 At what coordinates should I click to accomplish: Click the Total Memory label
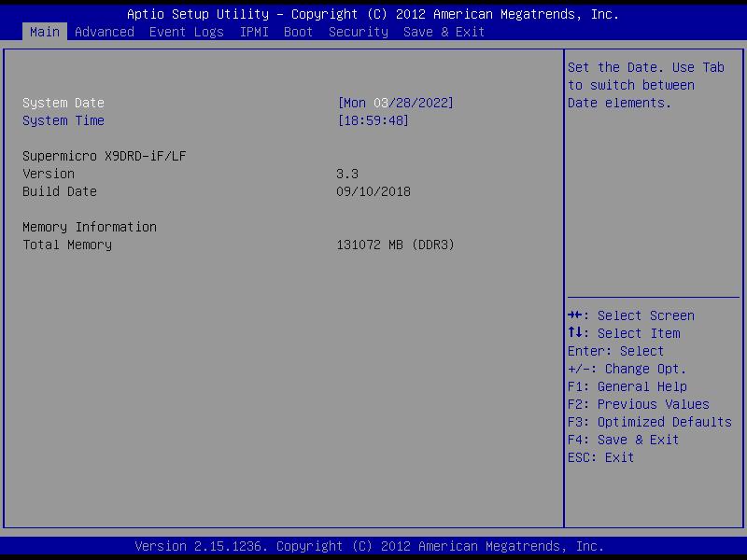[67, 245]
